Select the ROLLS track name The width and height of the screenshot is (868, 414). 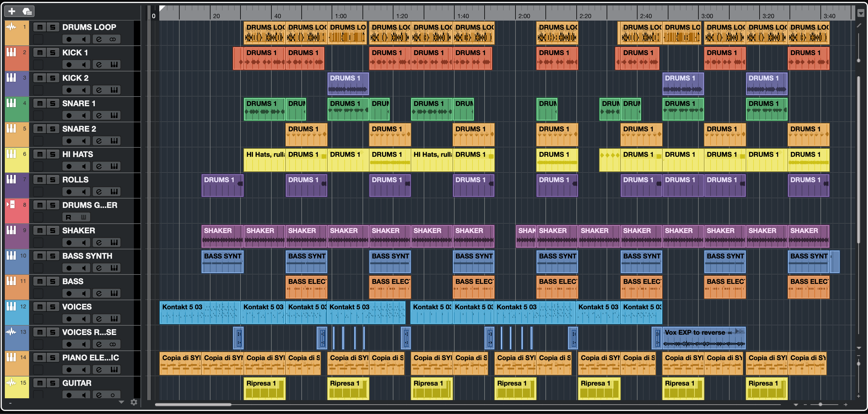click(75, 180)
